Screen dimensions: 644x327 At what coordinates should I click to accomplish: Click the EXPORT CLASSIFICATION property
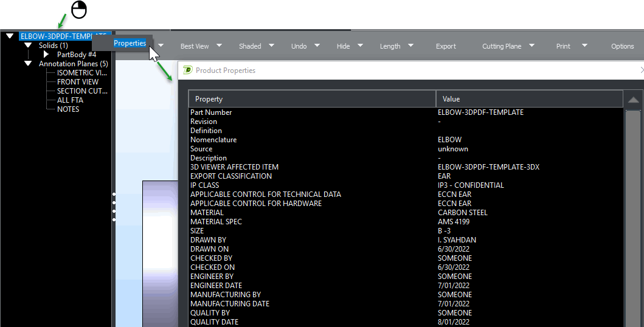231,176
